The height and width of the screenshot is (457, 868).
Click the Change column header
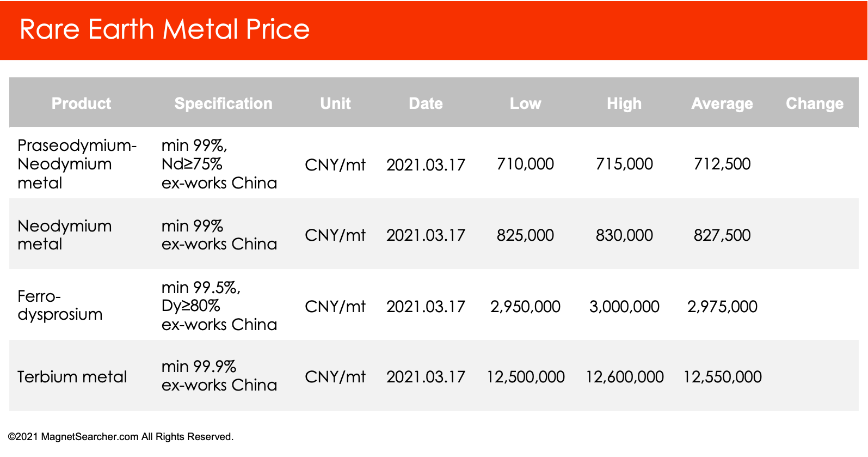[815, 103]
